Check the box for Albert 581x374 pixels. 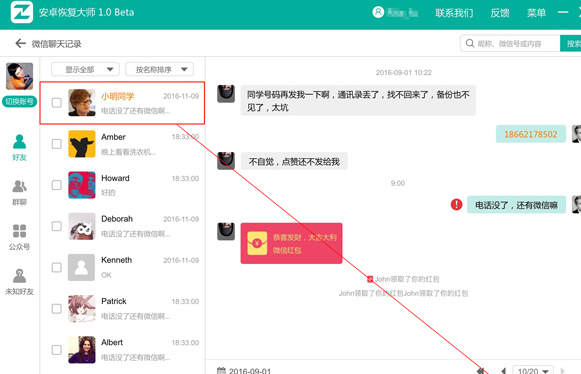coord(57,350)
